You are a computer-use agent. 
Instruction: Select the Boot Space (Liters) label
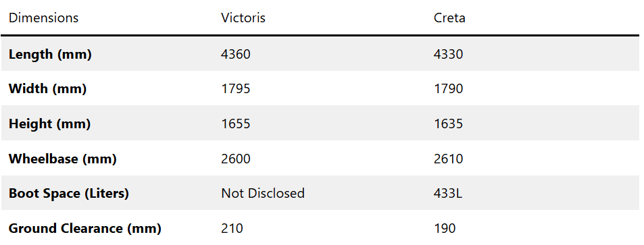click(68, 193)
